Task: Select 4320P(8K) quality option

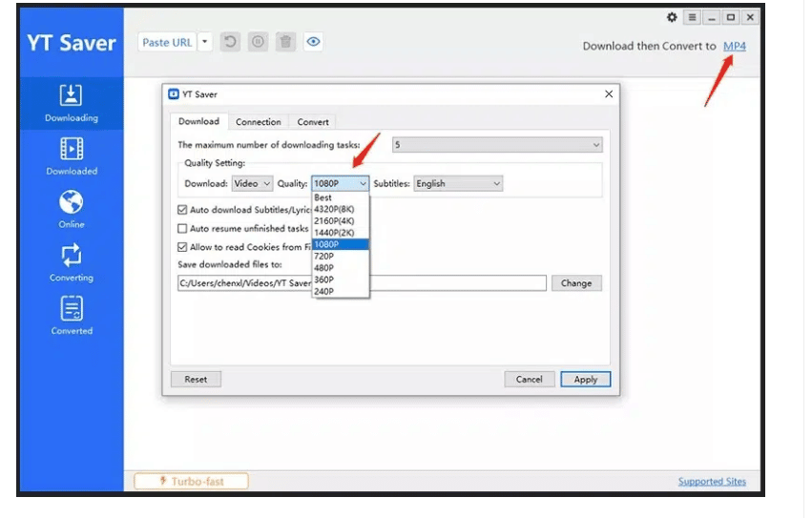Action: pos(341,209)
